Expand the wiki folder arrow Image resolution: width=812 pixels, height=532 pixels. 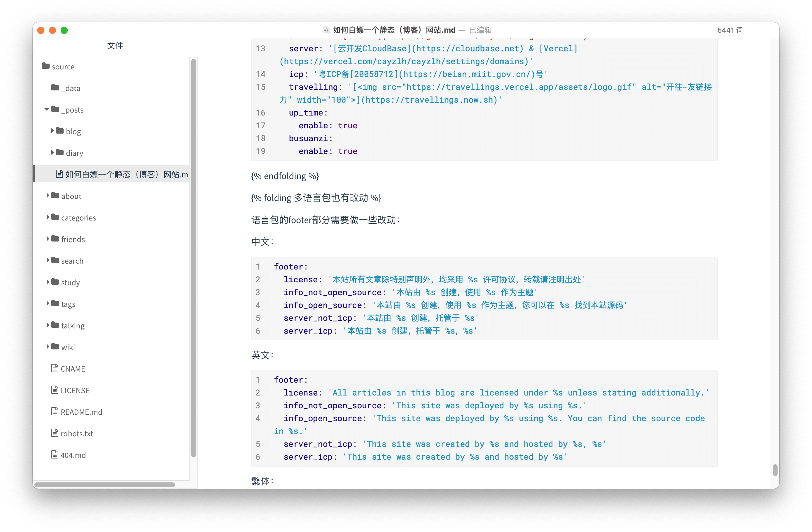point(48,347)
